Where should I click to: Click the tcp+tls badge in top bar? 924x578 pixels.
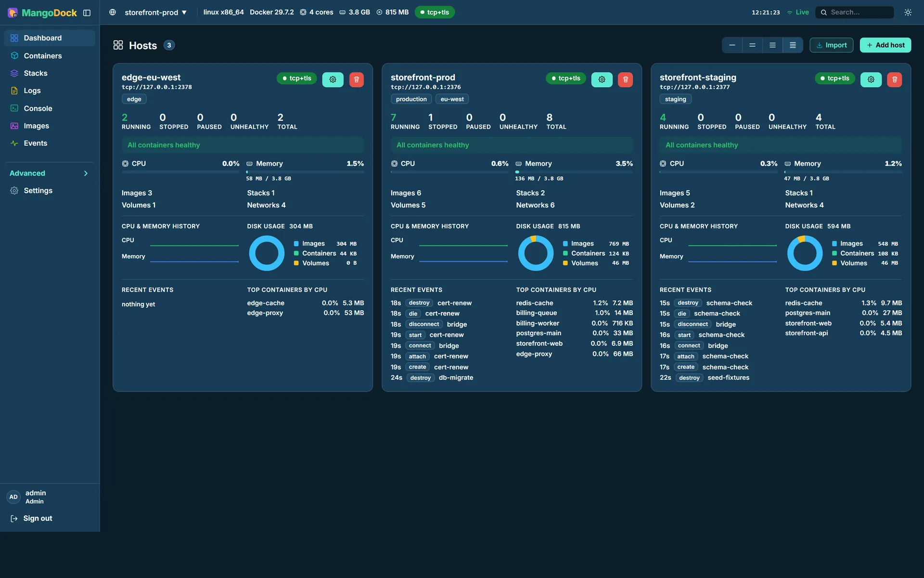pyautogui.click(x=434, y=13)
